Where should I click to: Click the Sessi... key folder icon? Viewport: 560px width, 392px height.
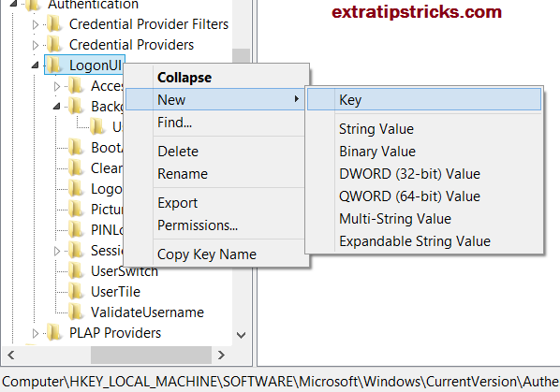pyautogui.click(x=75, y=251)
